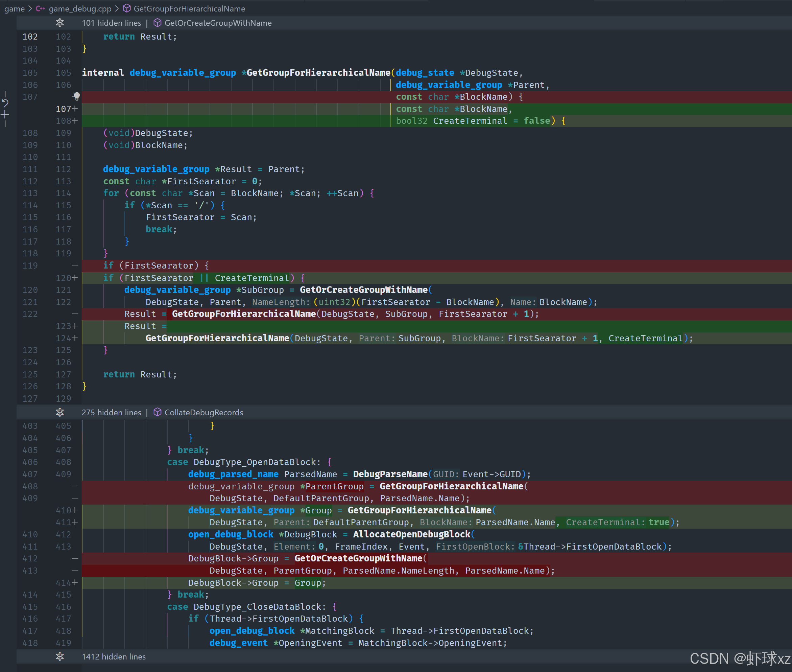792x672 pixels.
Task: Jump to CollateDebugRecords in collapsed header
Action: 204,412
